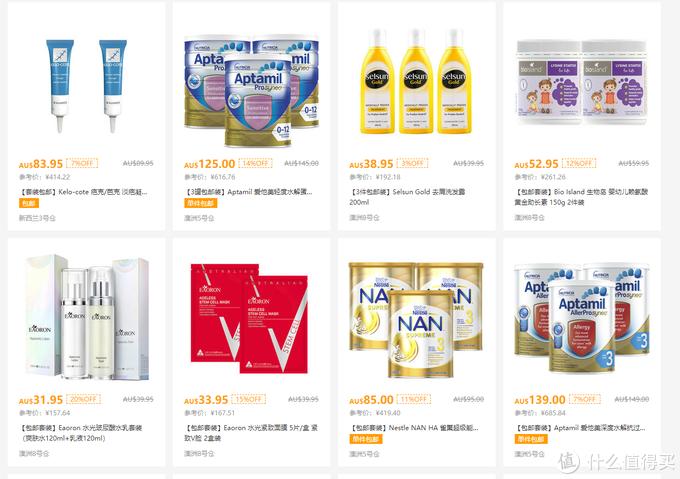Screen dimensions: 680x479
Task: Open the Aptamil ProSyneo three-can product image
Action: click(x=252, y=90)
